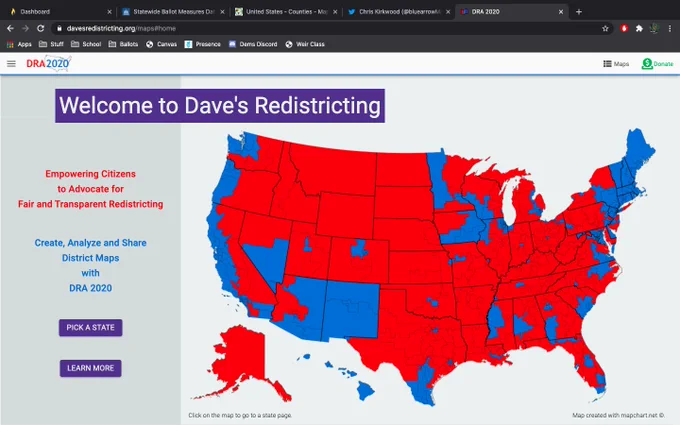The width and height of the screenshot is (680, 425).
Task: Switch to the Dashboard tab
Action: pos(61,12)
